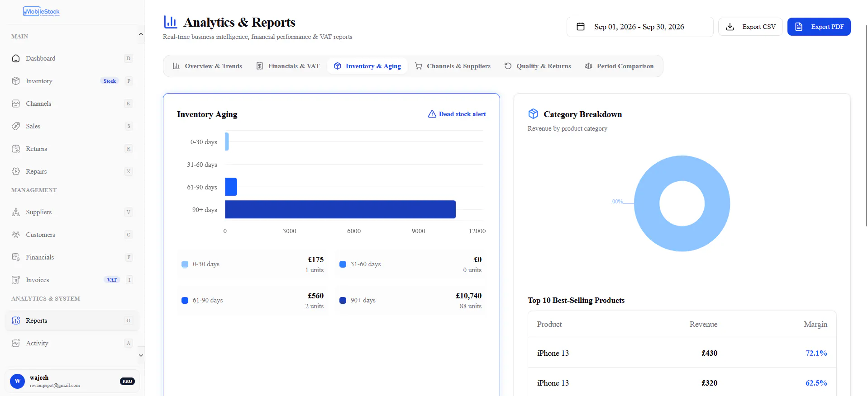The image size is (868, 396).
Task: Open the Channels & Suppliers tab
Action: [x=453, y=66]
